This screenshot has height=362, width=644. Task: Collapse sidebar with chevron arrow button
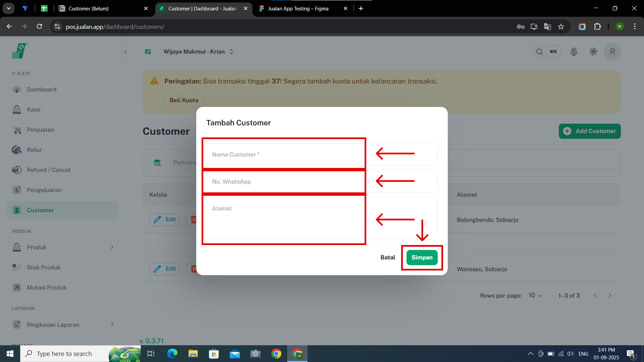tap(126, 52)
